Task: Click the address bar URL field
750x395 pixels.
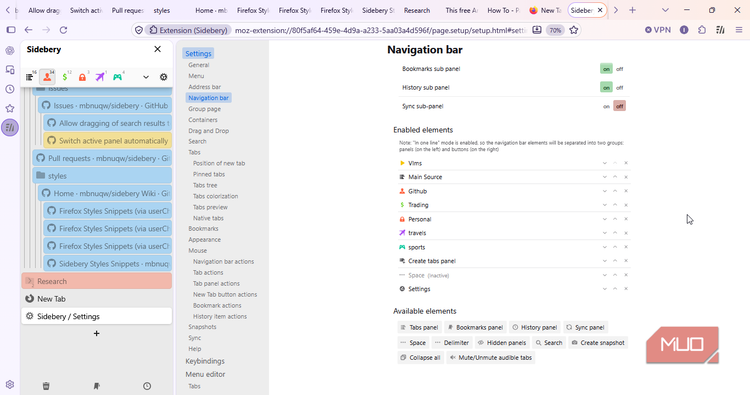Action: click(380, 30)
